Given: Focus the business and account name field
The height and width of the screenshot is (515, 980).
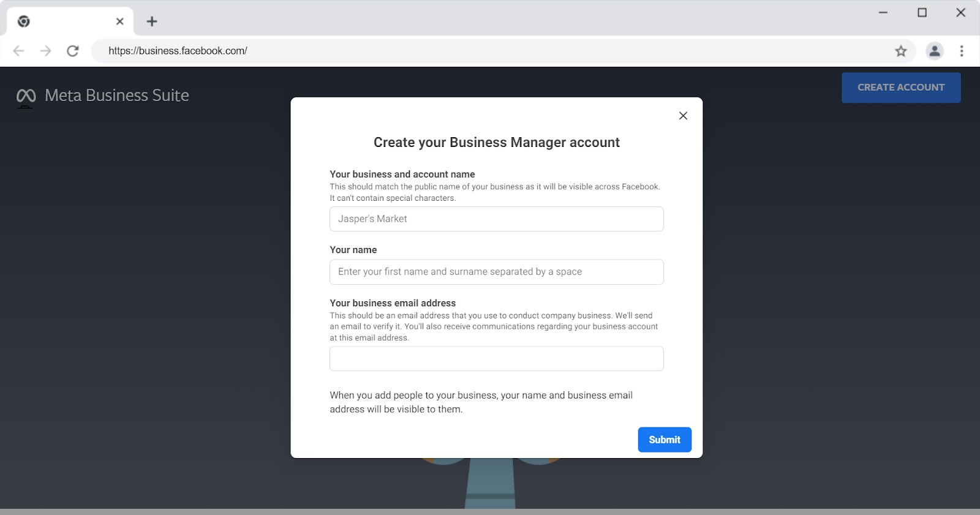Looking at the screenshot, I should pos(497,219).
